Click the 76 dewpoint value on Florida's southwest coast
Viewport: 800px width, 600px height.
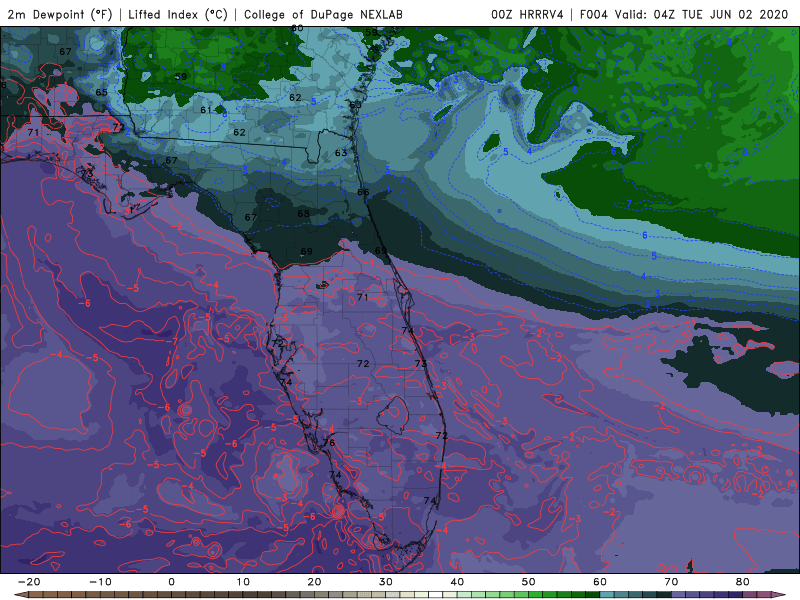pos(329,442)
